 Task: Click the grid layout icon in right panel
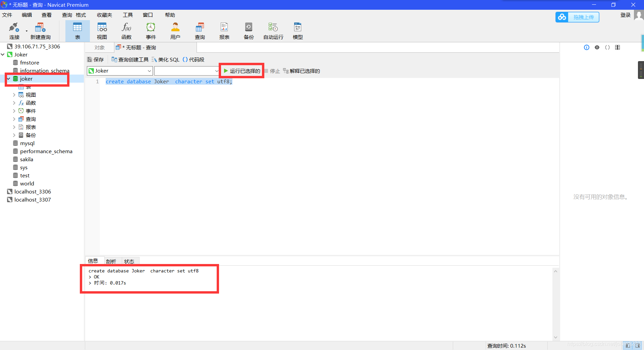tap(618, 47)
